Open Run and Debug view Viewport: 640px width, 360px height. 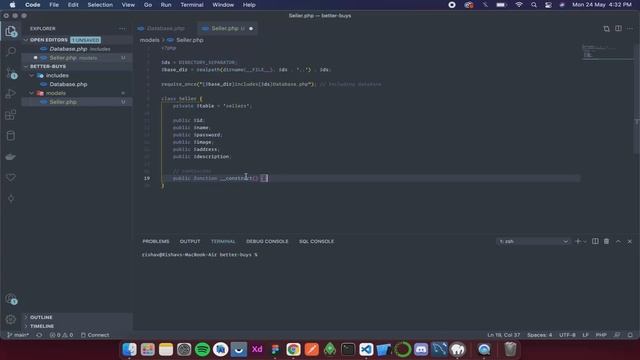(11, 93)
